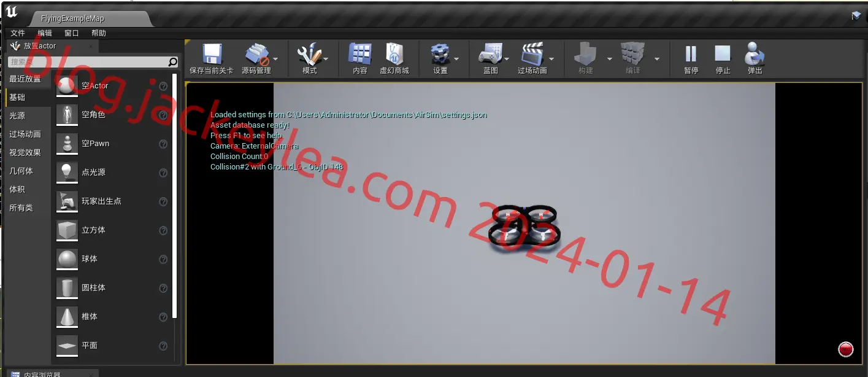
Task: Click the Settings (设置) gear icon
Action: click(x=440, y=54)
